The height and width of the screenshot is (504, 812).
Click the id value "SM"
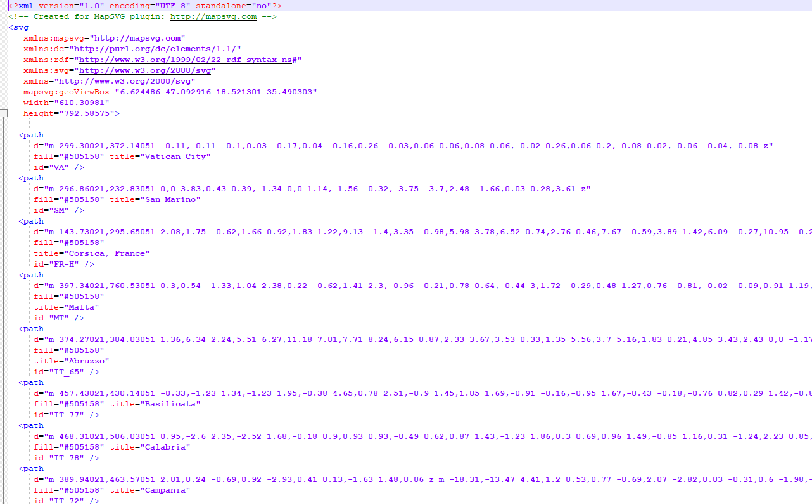pyautogui.click(x=59, y=210)
